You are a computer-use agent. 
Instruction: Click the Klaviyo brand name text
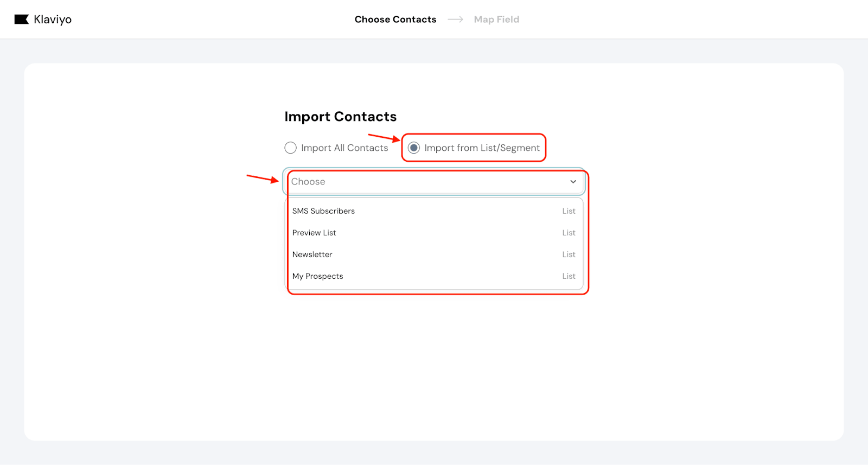pos(53,20)
